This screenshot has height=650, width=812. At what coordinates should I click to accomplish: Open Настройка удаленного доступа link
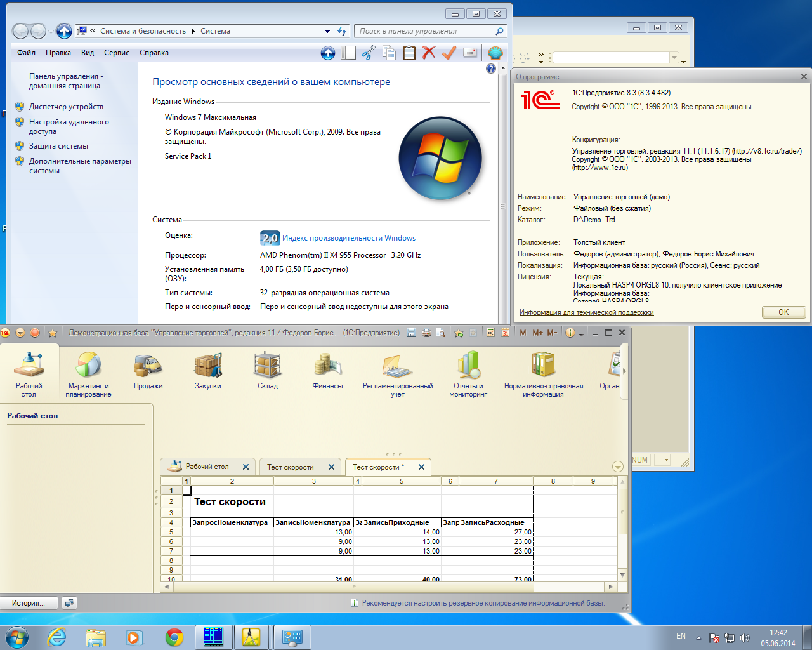69,126
